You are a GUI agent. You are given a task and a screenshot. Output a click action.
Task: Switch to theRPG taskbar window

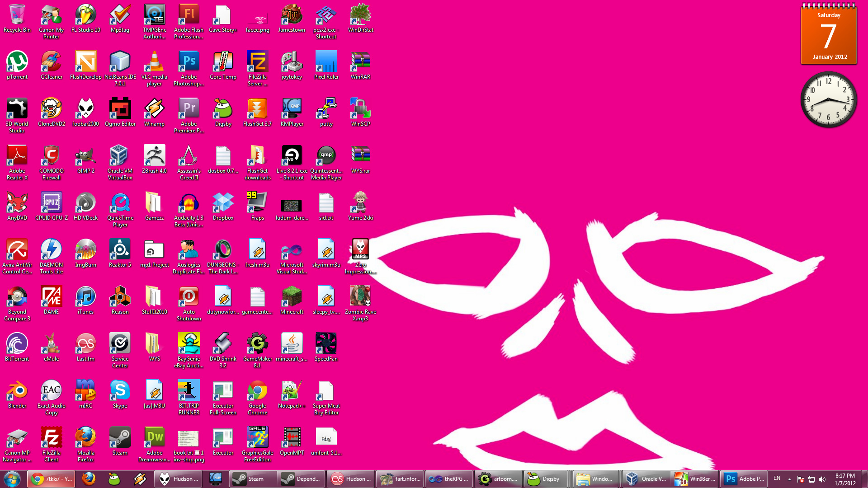coord(449,479)
